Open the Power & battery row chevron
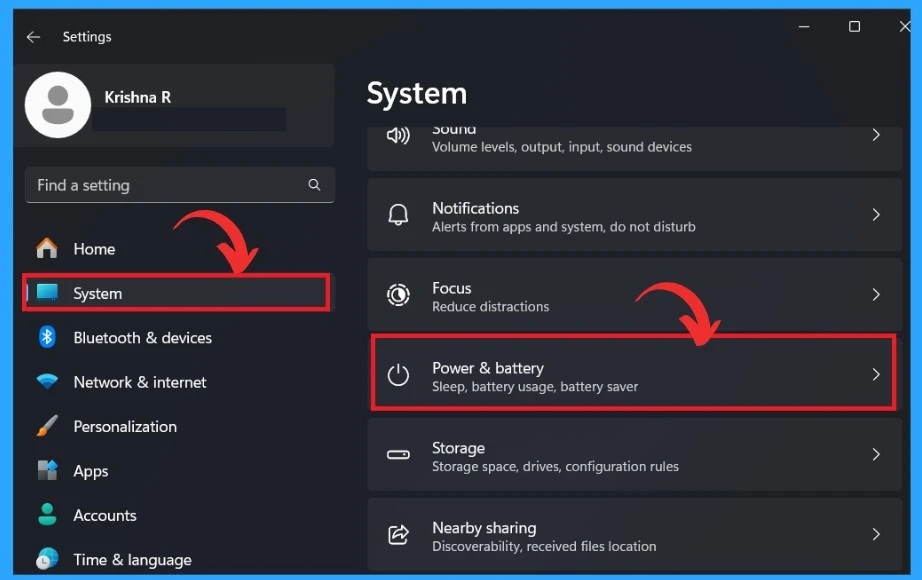Screen dimensions: 922x580 pos(876,375)
